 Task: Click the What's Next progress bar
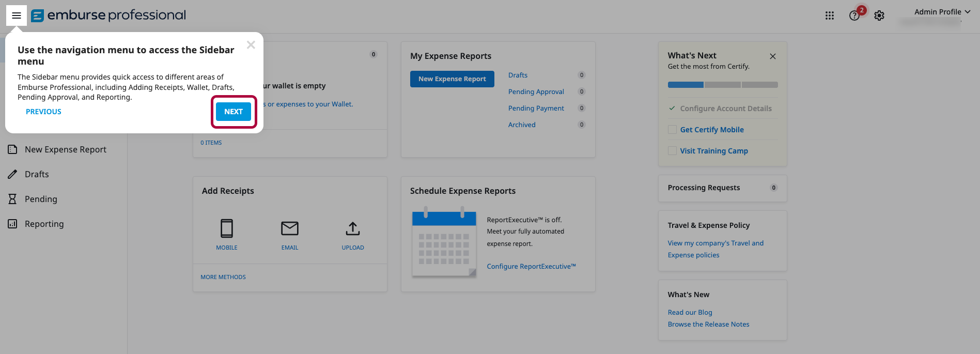click(x=723, y=85)
